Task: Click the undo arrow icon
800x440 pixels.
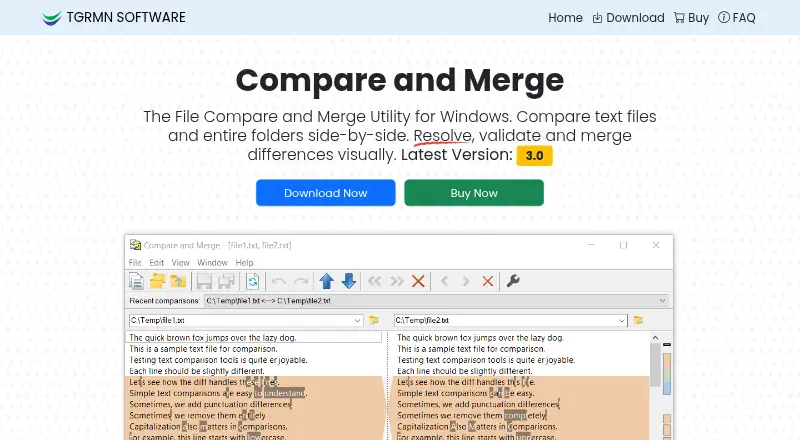Action: (279, 281)
